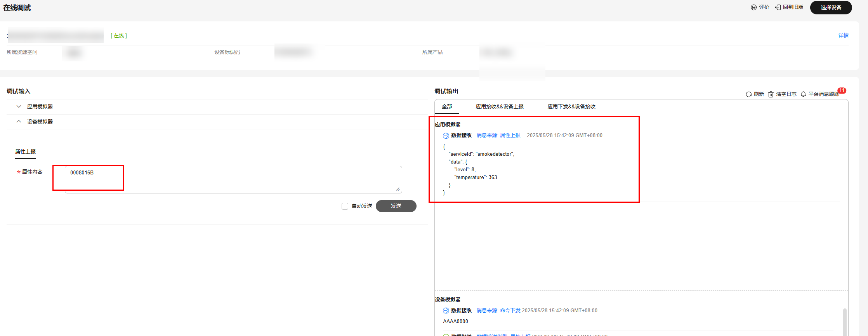868x336 pixels.
Task: Switch to the 全部 output tab
Action: coord(447,106)
